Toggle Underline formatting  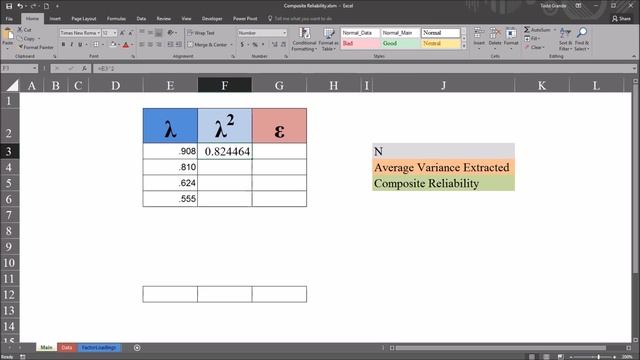[x=80, y=44]
